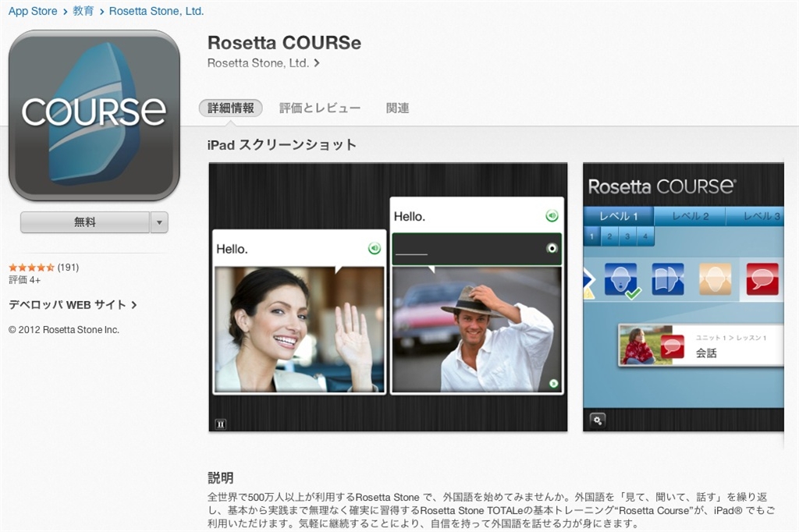This screenshot has width=799, height=532.
Task: Select unit number 2 box
Action: 609,236
